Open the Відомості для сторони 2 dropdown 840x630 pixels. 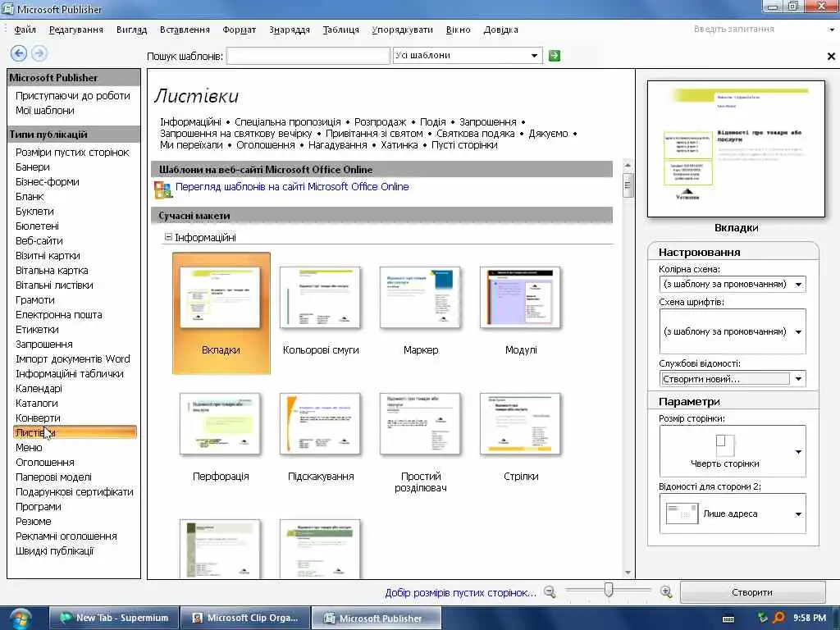[798, 514]
